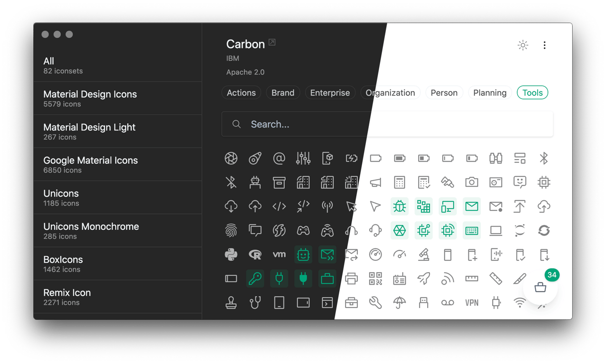This screenshot has height=364, width=606.
Task: Open the Carbon external project link
Action: click(x=271, y=42)
